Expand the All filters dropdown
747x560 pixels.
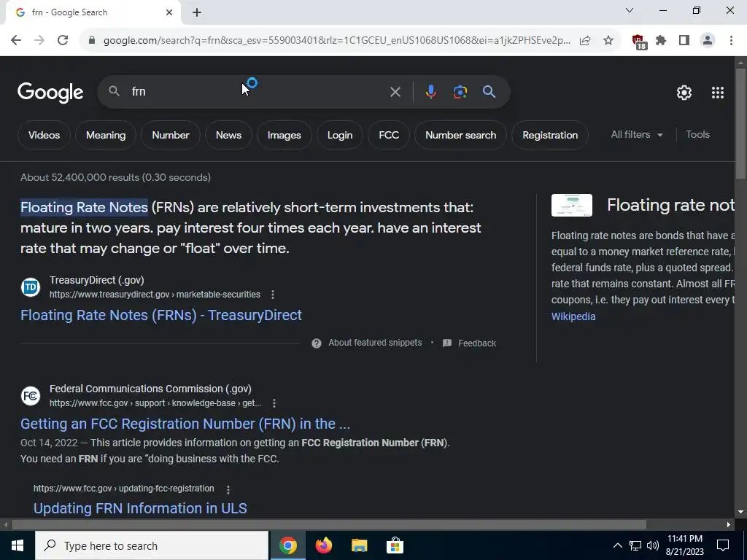(x=637, y=135)
